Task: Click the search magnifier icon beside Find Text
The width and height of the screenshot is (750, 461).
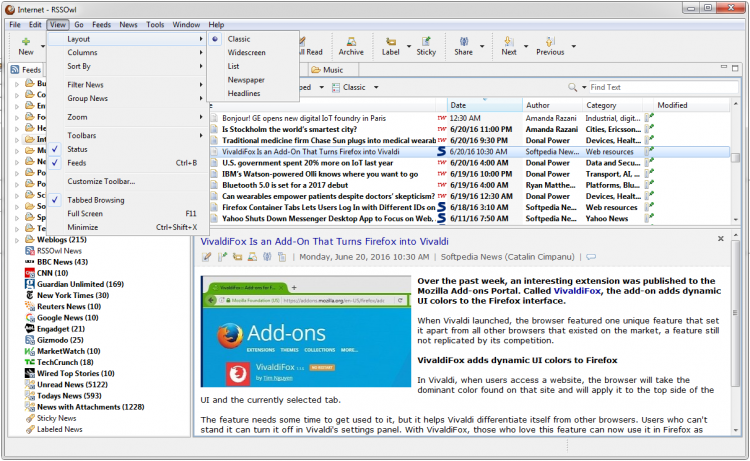Action: (572, 87)
